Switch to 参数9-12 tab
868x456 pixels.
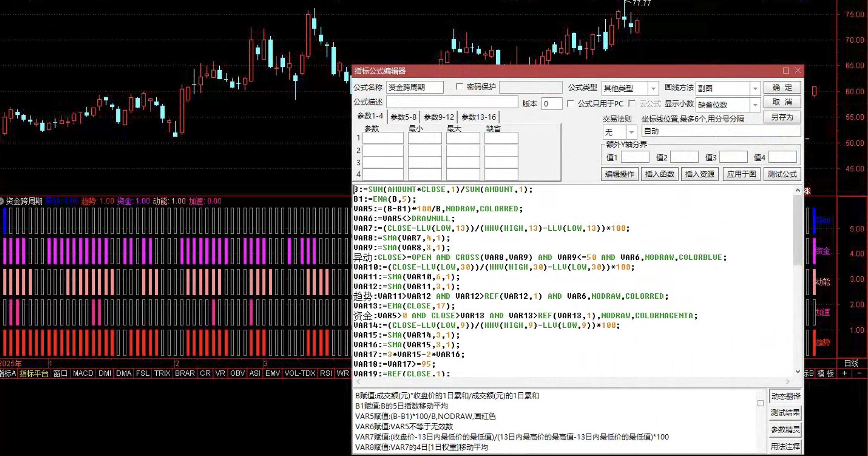(x=439, y=117)
